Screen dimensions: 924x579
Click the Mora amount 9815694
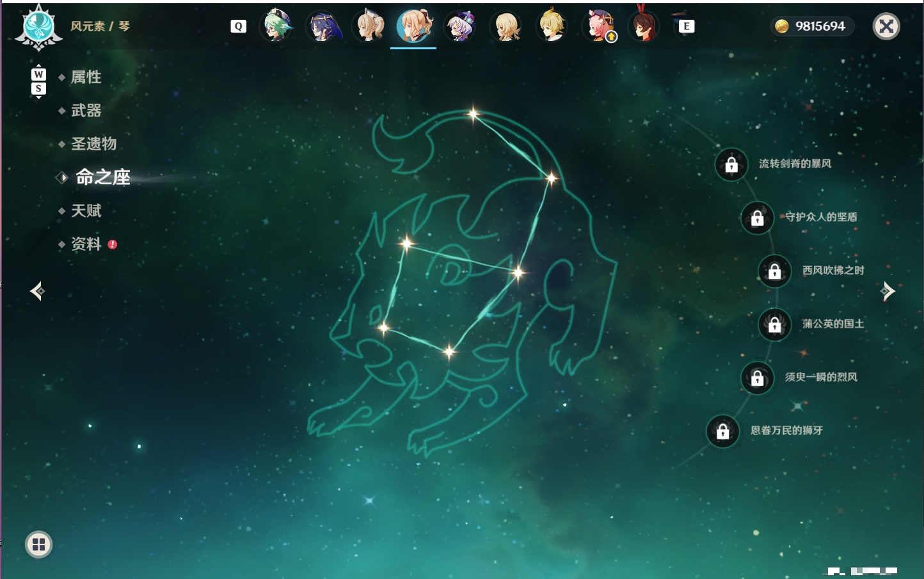tap(820, 26)
